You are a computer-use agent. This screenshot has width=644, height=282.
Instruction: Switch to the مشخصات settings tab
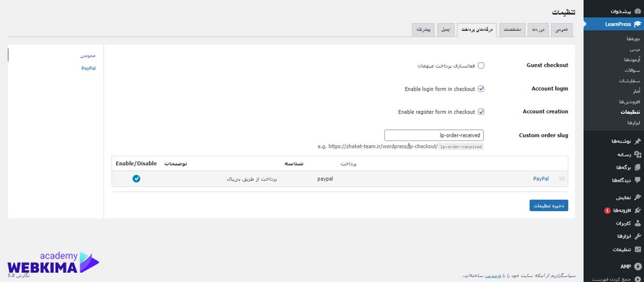coord(512,29)
